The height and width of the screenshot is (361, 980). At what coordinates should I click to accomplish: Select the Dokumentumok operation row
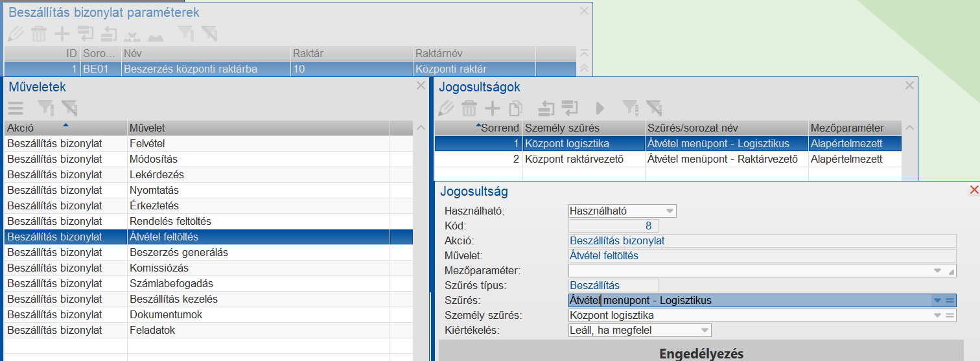(x=209, y=315)
